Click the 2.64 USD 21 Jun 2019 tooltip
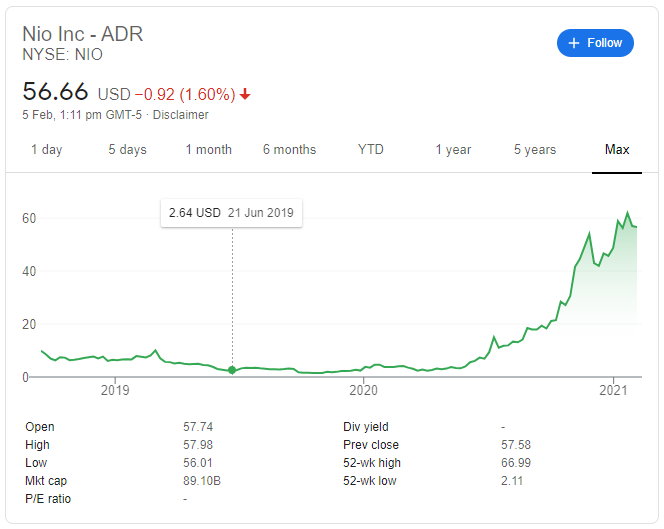 click(x=231, y=213)
